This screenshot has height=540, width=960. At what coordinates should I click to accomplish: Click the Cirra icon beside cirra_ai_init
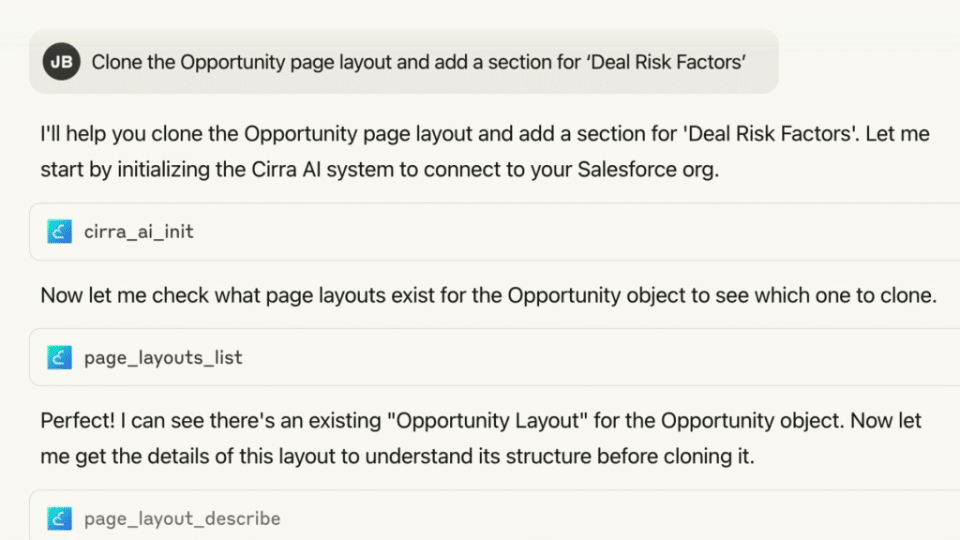tap(60, 232)
